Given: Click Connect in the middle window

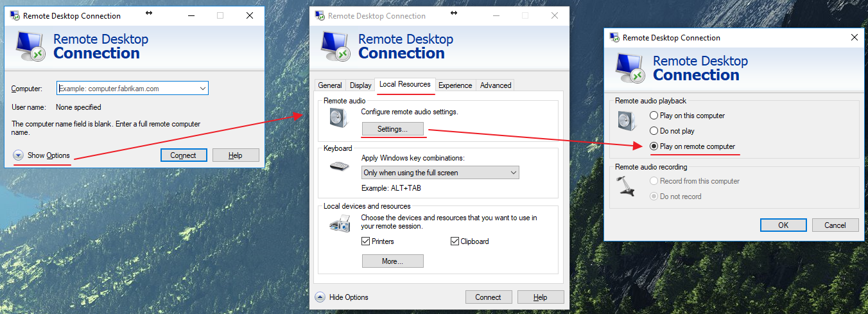Looking at the screenshot, I should click(488, 297).
